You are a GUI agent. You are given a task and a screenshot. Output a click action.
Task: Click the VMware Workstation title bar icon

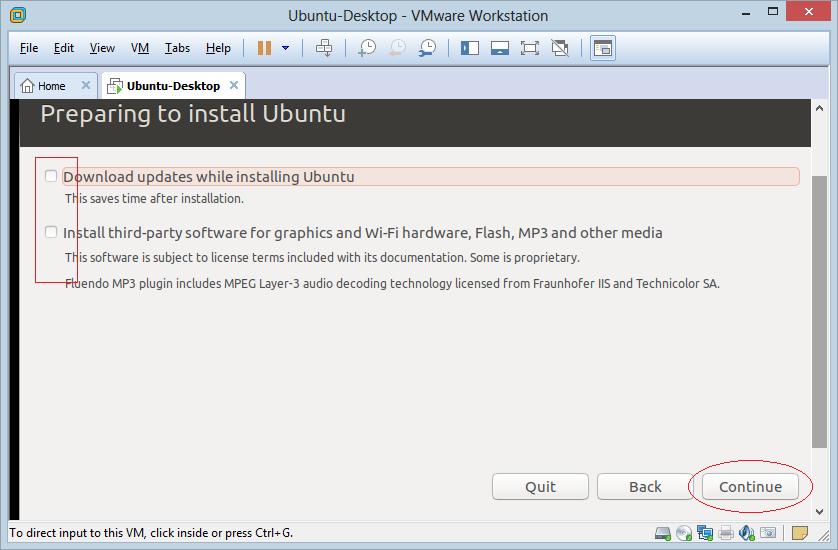tap(18, 15)
